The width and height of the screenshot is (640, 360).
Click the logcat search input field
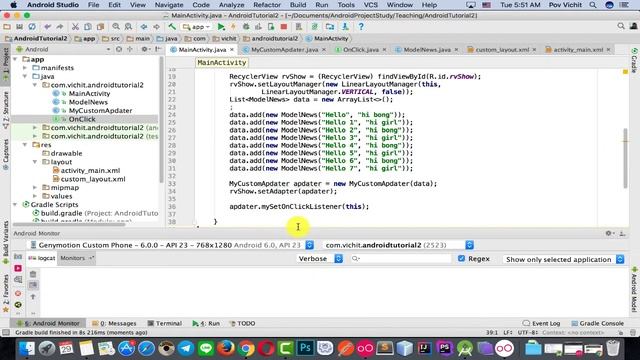tap(401, 258)
